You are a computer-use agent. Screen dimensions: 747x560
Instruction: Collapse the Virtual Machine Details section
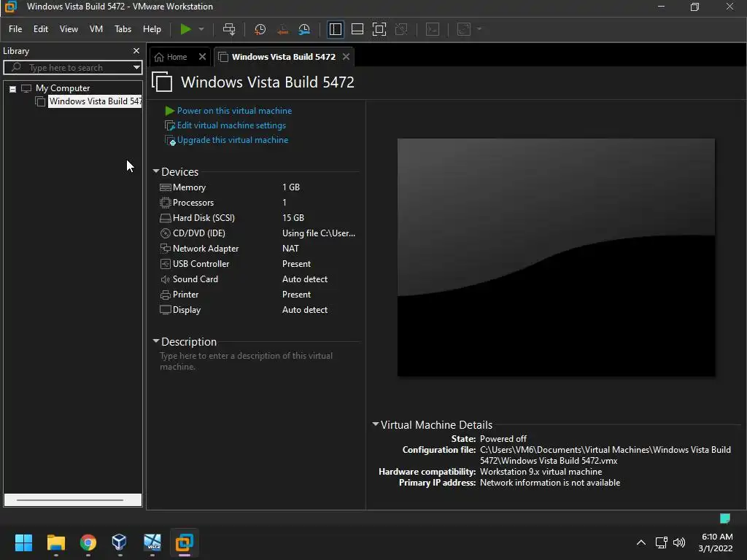click(x=376, y=424)
